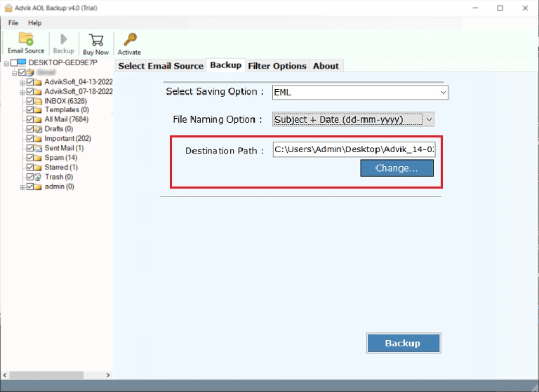
Task: Click the Sent Mail folder icon
Action: (x=38, y=148)
